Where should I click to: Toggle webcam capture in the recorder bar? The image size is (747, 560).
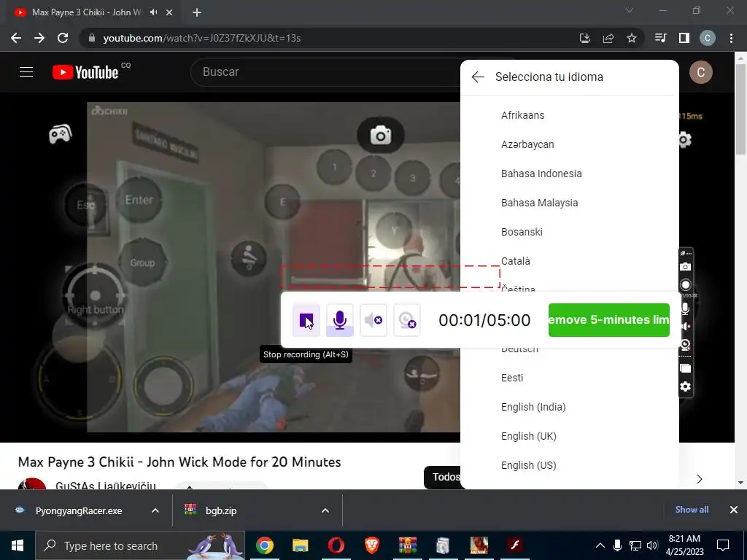(x=407, y=320)
